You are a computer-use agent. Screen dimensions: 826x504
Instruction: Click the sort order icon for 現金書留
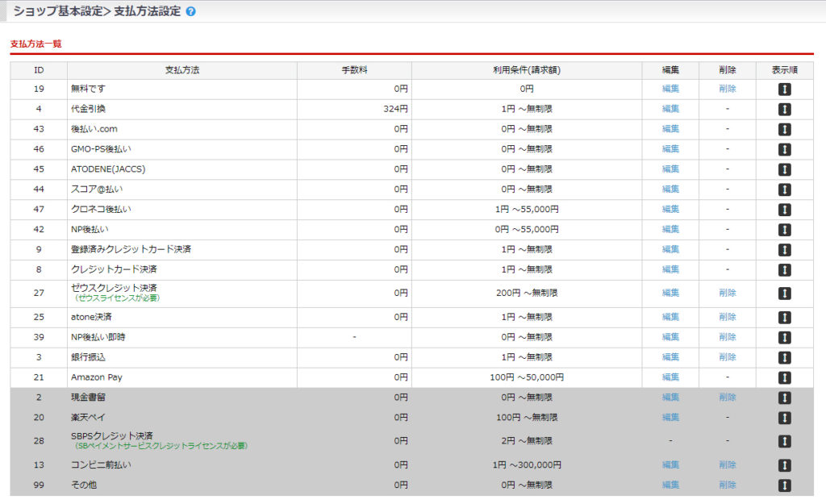pyautogui.click(x=784, y=398)
